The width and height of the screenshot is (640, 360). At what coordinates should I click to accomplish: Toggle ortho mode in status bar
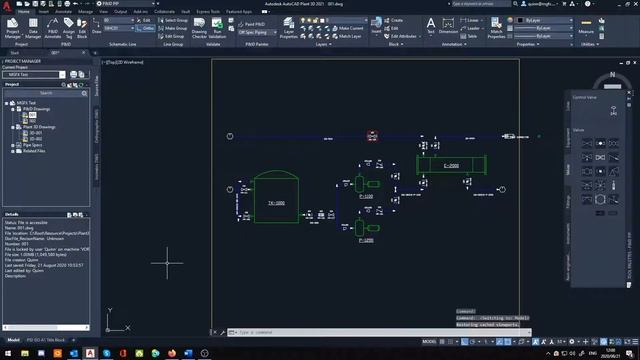coord(464,342)
